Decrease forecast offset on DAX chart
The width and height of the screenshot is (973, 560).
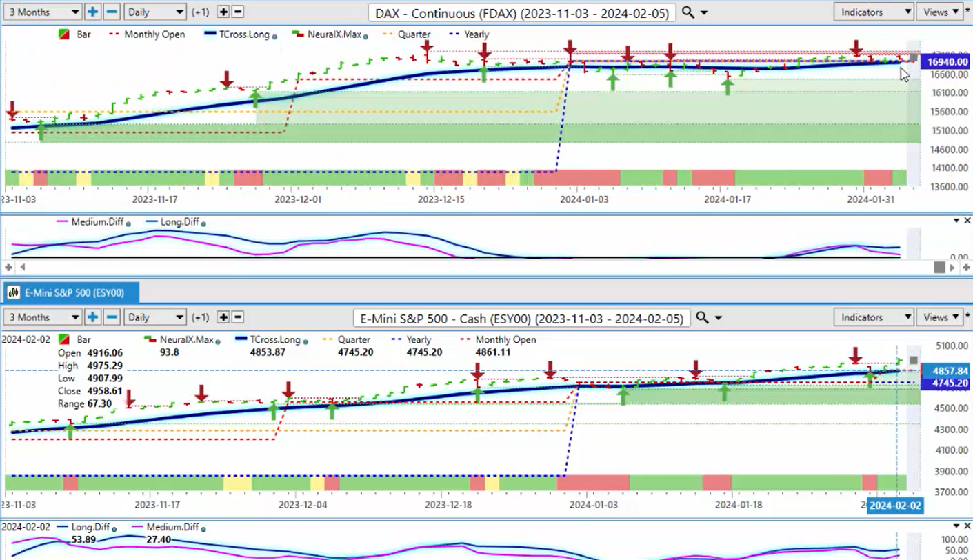238,12
